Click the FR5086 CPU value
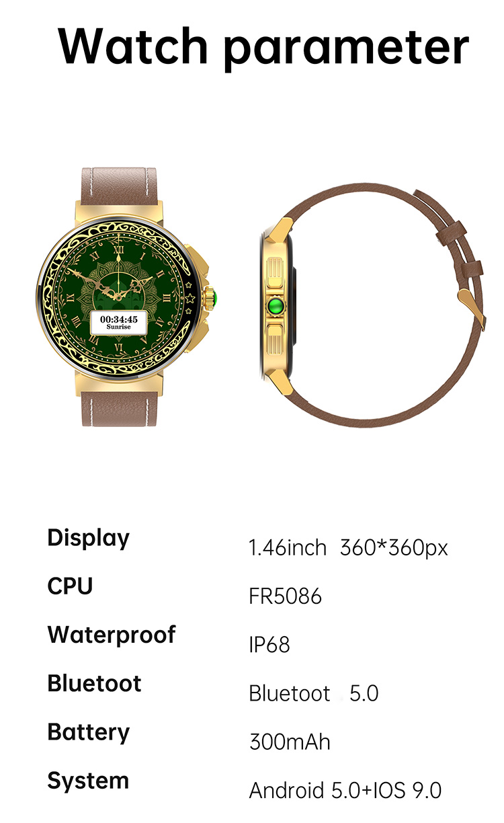Image resolution: width=504 pixels, height=823 pixels. [285, 596]
